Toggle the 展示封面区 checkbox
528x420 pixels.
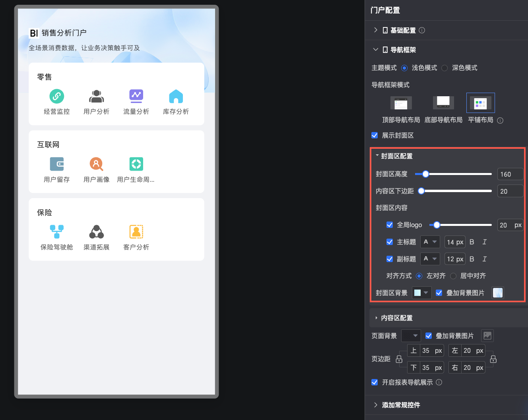(x=375, y=135)
